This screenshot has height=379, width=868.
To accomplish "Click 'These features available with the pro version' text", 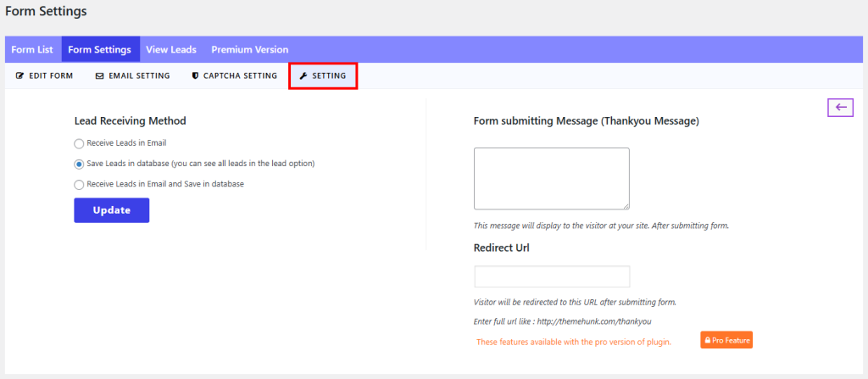I will click(x=574, y=342).
